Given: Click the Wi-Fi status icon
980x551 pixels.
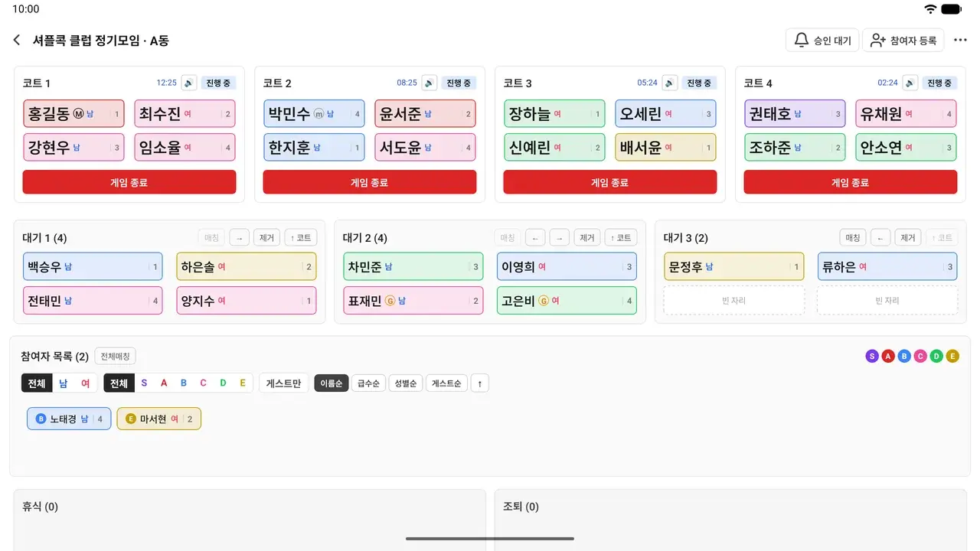Looking at the screenshot, I should coord(930,9).
